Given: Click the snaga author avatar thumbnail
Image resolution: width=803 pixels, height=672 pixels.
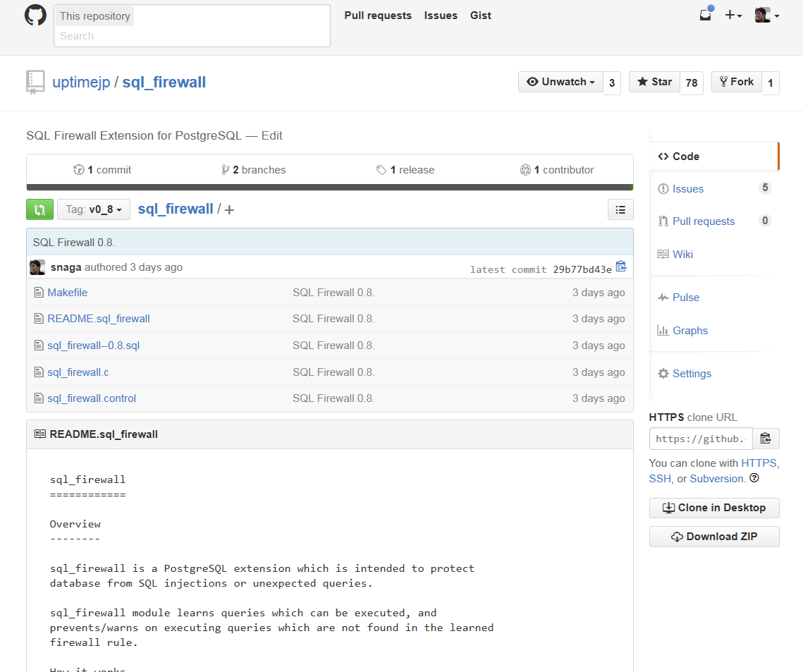Looking at the screenshot, I should point(37,267).
